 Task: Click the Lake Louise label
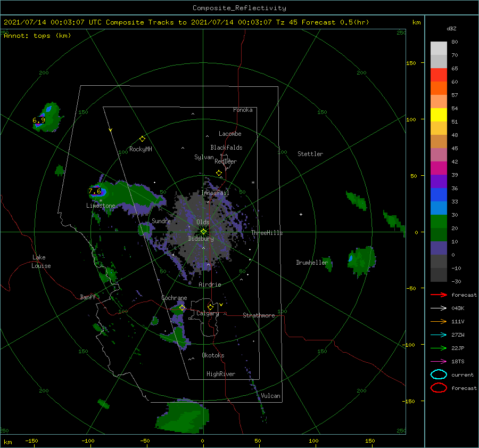click(x=41, y=262)
